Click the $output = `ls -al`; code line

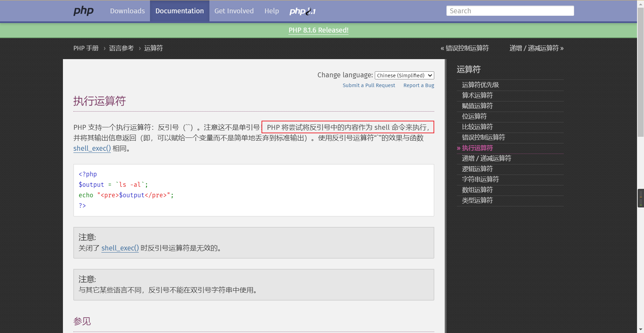tap(113, 185)
